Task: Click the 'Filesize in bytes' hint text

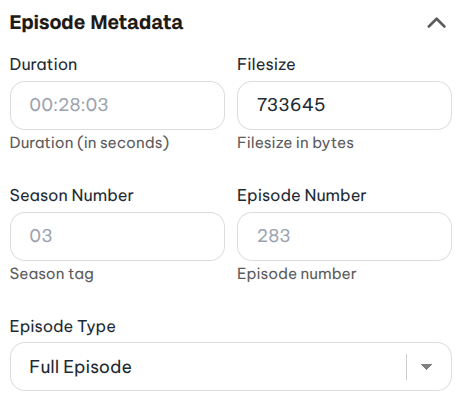Action: coord(295,143)
